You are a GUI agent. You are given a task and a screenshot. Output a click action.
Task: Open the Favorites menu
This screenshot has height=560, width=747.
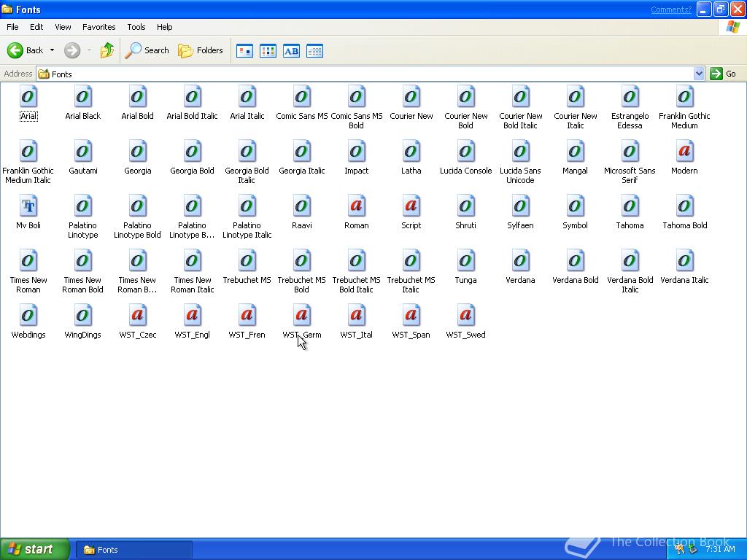99,27
